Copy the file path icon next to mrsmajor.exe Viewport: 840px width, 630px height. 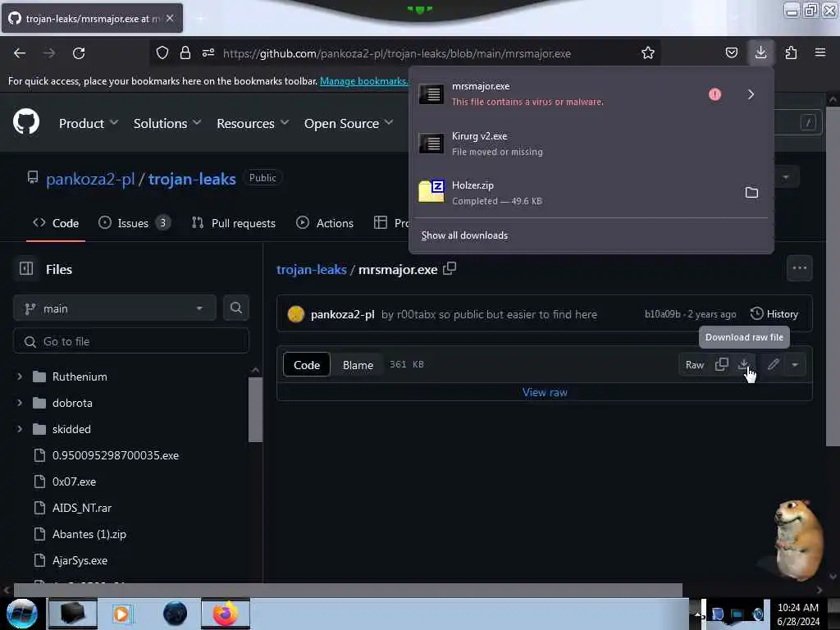[x=450, y=268]
